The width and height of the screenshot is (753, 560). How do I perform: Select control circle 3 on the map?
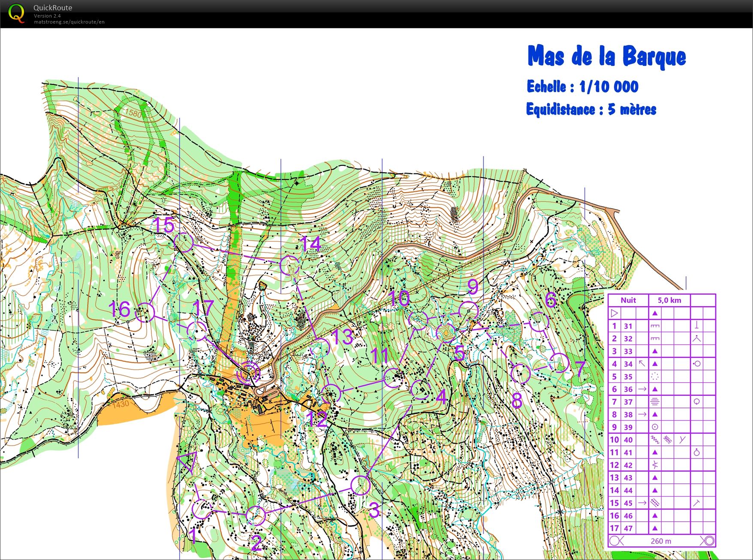[x=361, y=485]
